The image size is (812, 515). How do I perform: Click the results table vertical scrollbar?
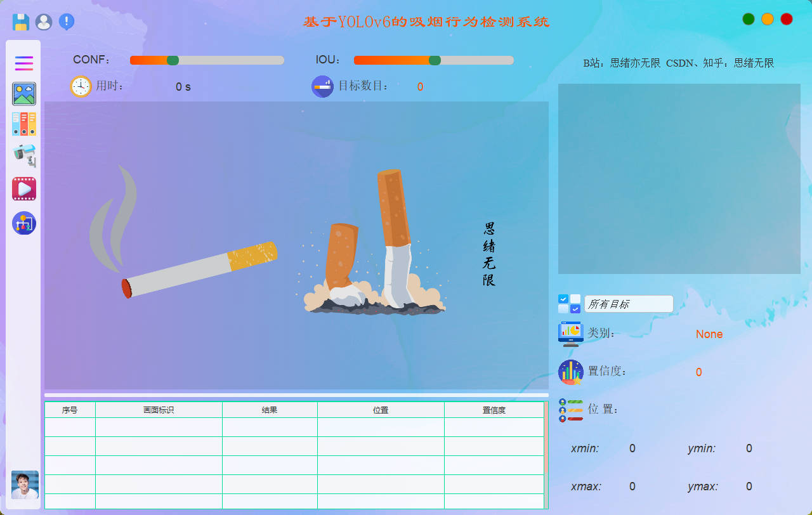pyautogui.click(x=546, y=455)
